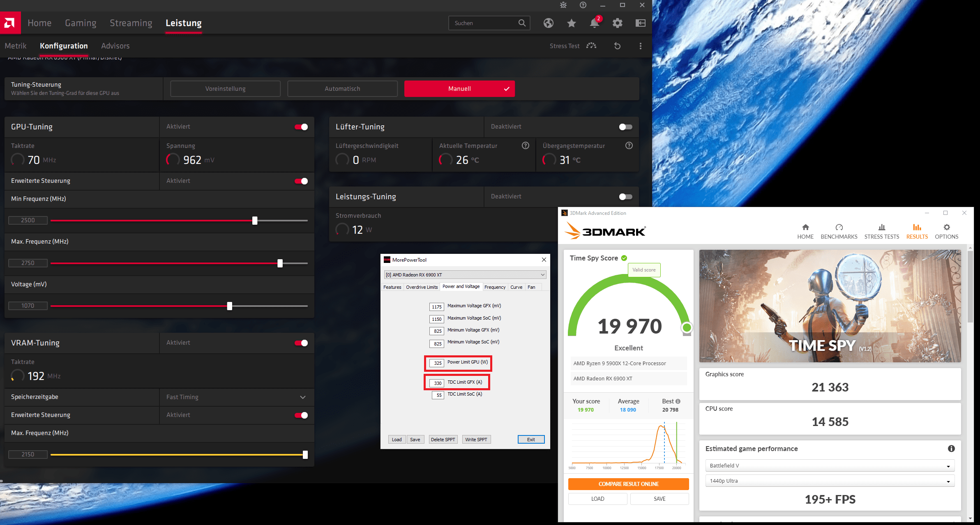Screen dimensions: 980x525
Task: Click the reset tuning arrow icon
Action: (x=617, y=46)
